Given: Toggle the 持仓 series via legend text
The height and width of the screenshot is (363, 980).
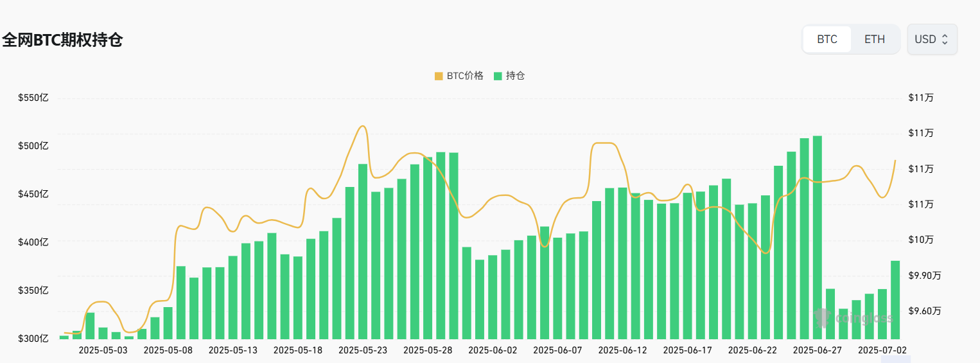Looking at the screenshot, I should (x=515, y=76).
